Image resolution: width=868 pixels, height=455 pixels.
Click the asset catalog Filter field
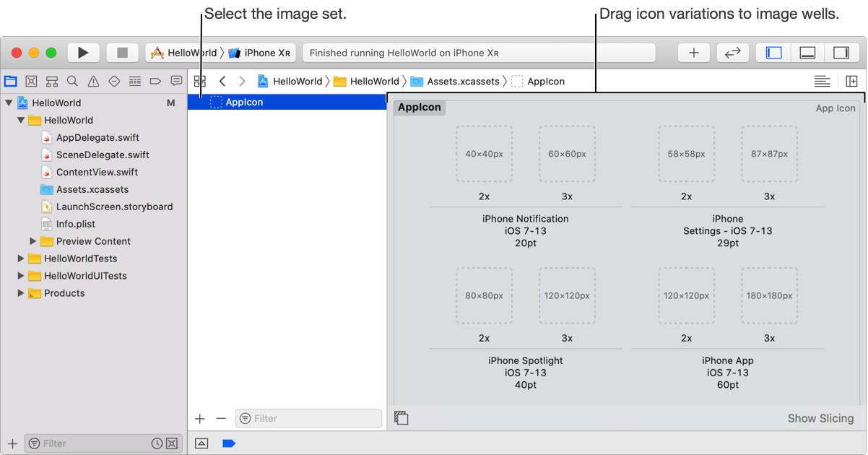(x=308, y=418)
